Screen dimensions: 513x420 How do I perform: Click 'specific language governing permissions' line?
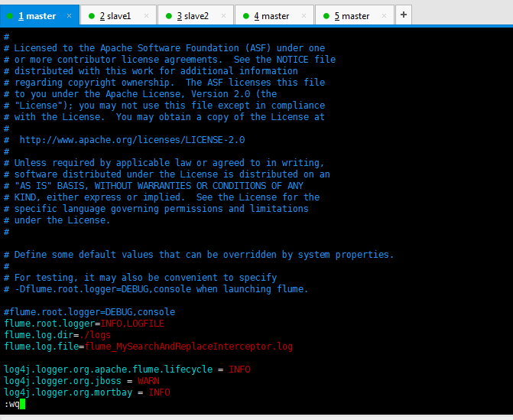coord(156,209)
